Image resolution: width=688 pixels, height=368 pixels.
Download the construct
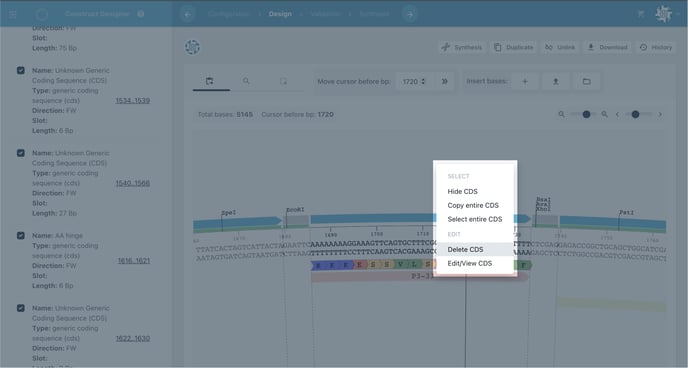[607, 47]
